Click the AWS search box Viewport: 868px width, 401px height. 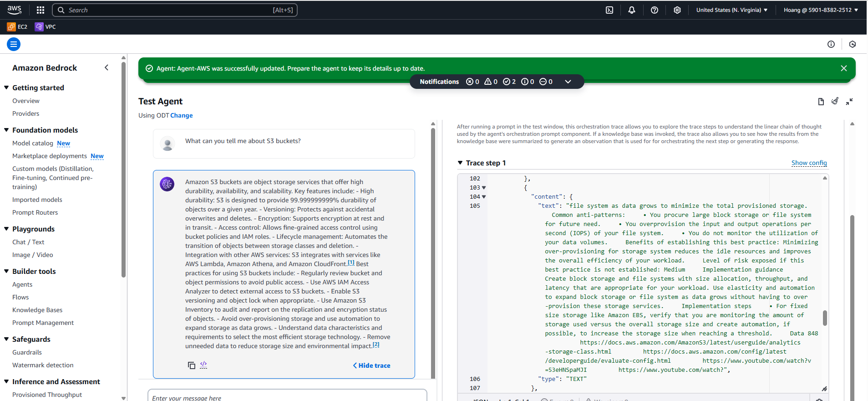(175, 10)
